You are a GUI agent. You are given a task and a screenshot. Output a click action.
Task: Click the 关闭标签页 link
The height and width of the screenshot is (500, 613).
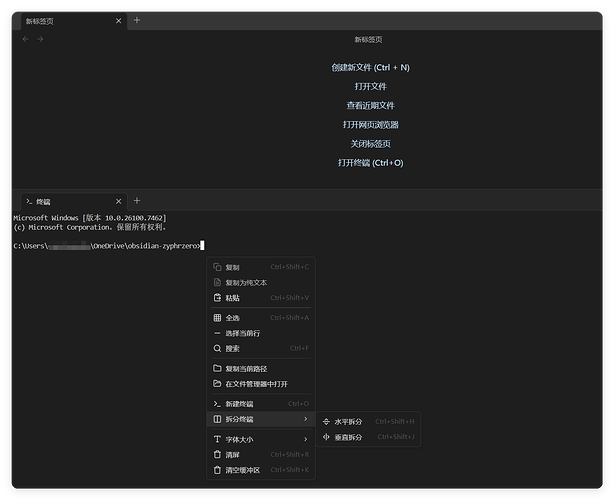[x=371, y=143]
